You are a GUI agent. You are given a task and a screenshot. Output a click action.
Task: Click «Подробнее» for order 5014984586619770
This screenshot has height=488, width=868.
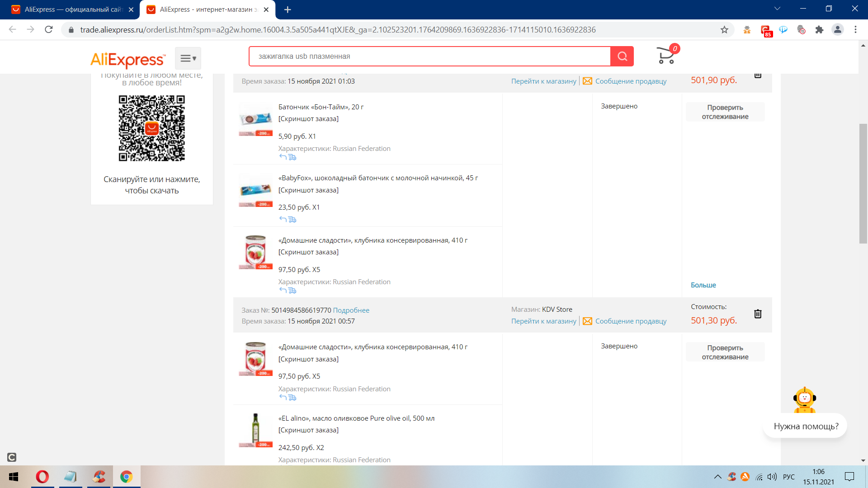351,310
